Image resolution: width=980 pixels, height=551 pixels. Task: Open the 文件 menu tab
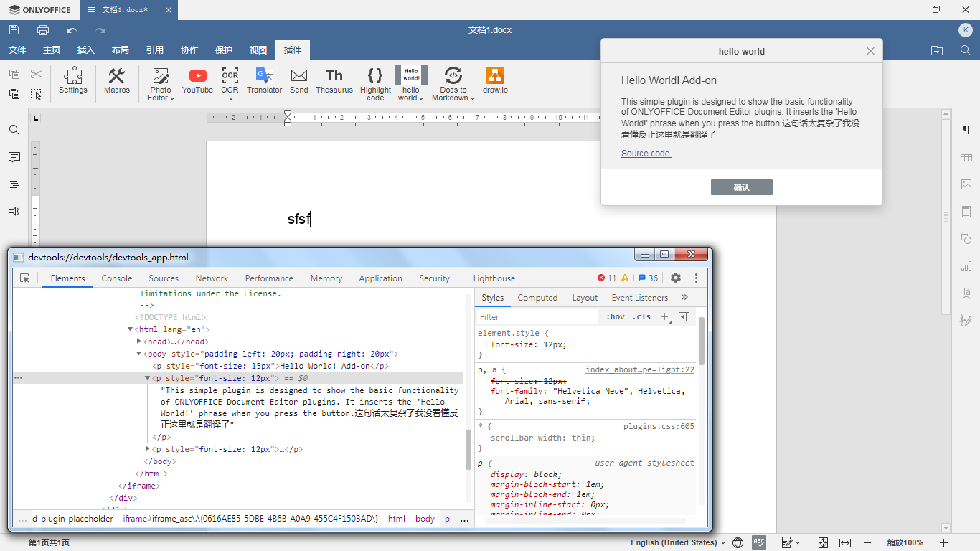[17, 50]
